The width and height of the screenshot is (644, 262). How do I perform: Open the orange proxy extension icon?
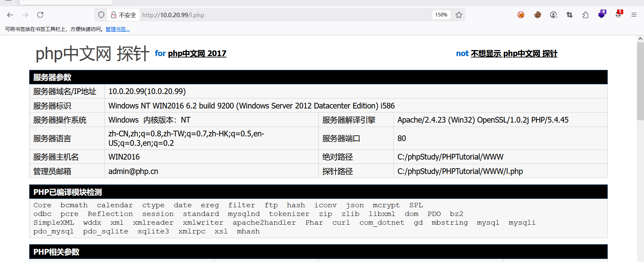521,15
